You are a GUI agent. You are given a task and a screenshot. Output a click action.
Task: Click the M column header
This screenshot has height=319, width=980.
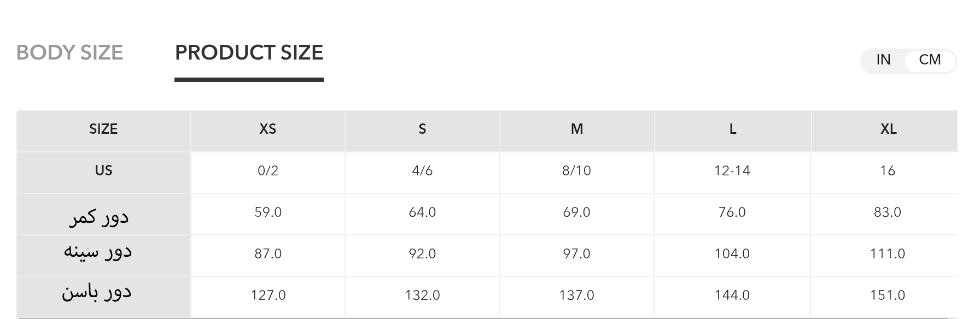[577, 129]
